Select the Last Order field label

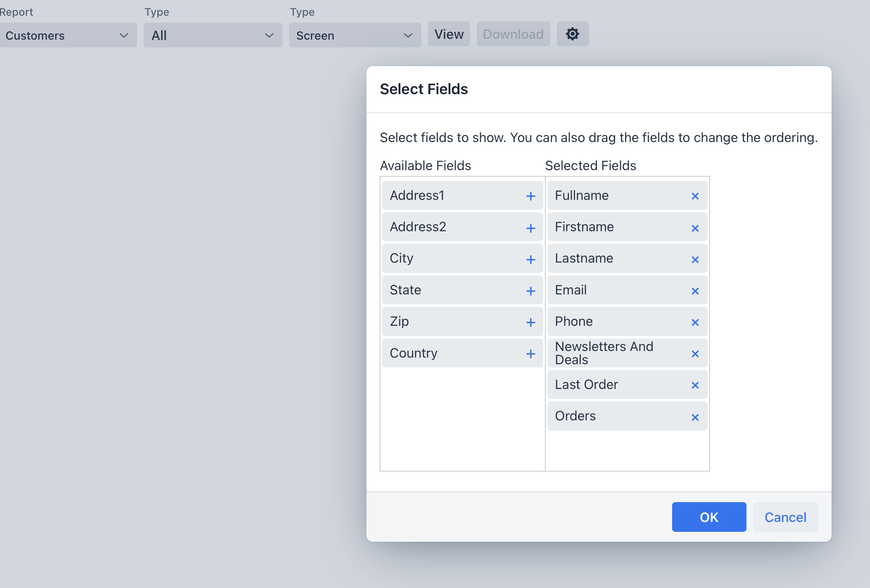(587, 384)
